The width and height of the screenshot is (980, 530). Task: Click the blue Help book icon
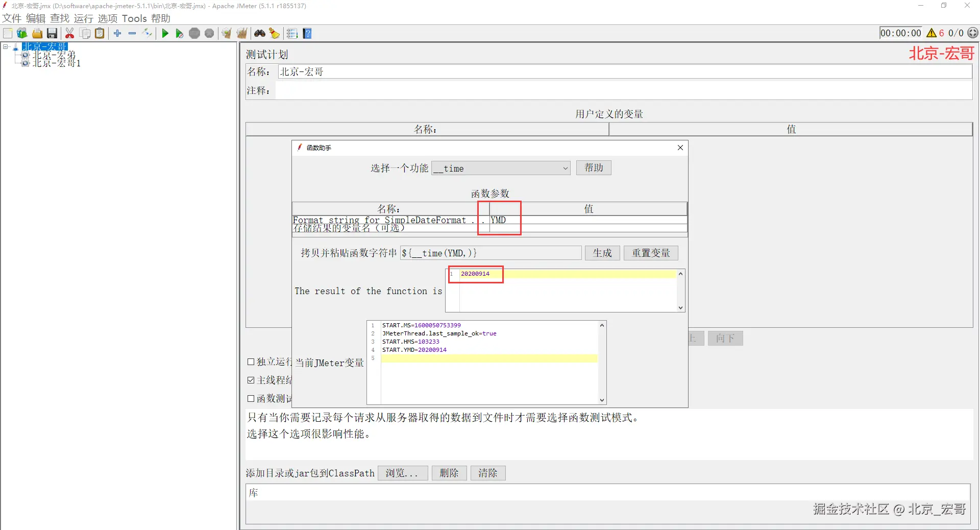(x=307, y=33)
